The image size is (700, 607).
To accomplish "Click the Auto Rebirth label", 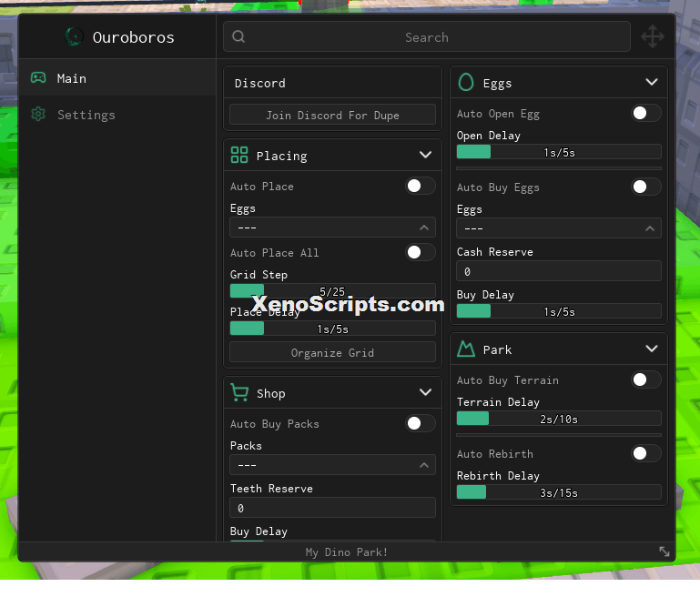I will (x=495, y=453).
